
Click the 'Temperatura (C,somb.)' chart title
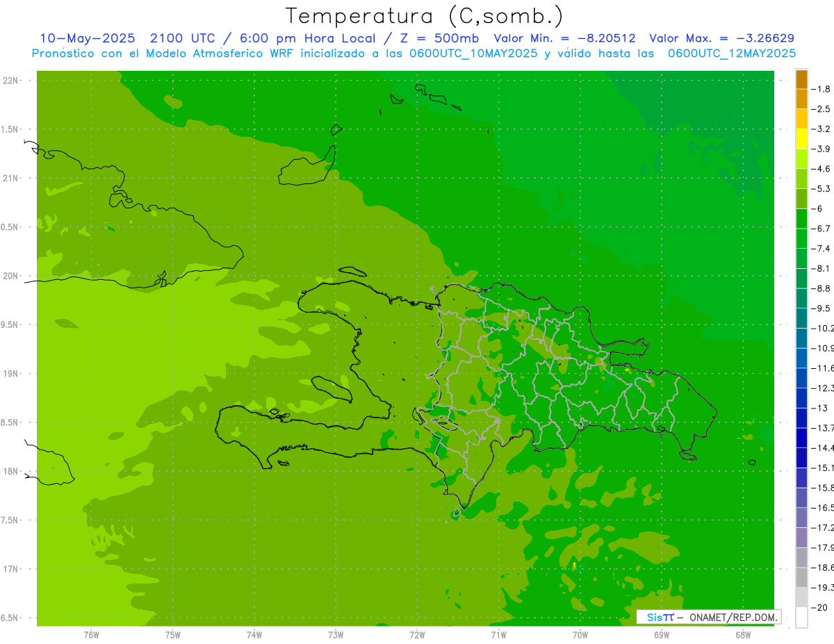click(x=425, y=16)
